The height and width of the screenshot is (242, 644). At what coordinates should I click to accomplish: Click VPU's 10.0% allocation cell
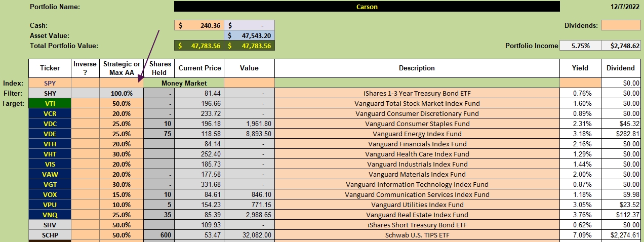(122, 205)
